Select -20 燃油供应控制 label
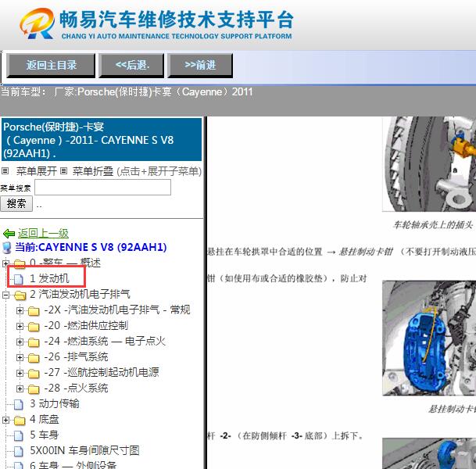This screenshot has height=469, width=476. pos(86,325)
